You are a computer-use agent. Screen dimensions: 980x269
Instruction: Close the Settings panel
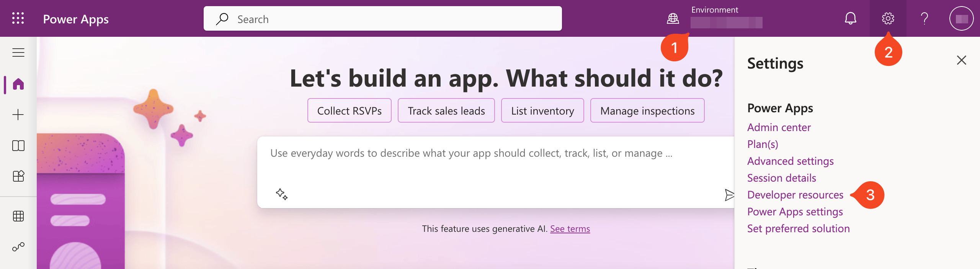coord(962,60)
